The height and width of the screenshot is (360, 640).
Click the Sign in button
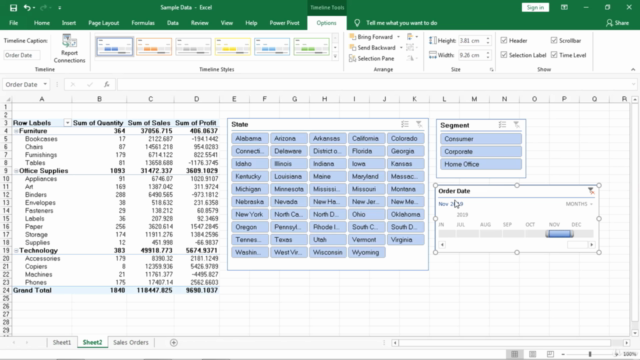(535, 7)
